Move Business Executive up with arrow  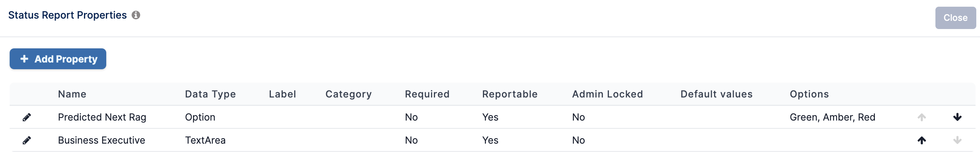click(922, 141)
